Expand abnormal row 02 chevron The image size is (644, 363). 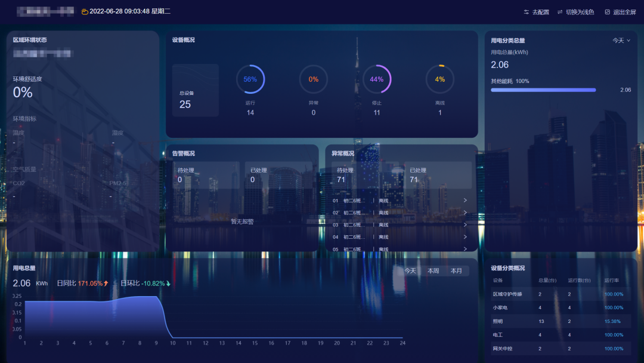[465, 213]
